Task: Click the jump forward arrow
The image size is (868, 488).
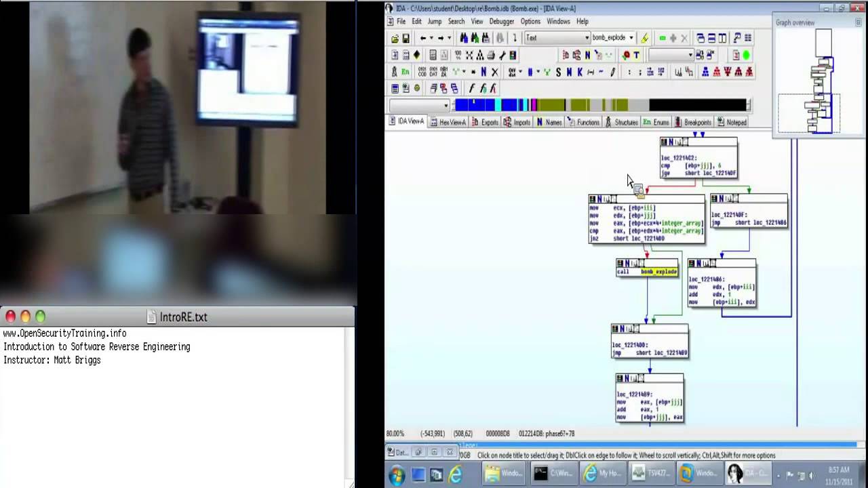Action: point(441,39)
